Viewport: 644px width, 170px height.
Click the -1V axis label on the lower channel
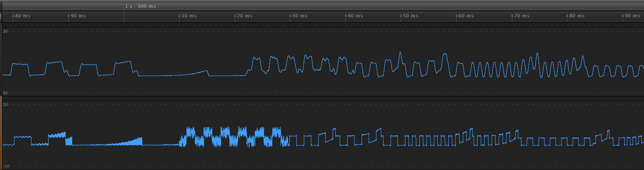6,167
